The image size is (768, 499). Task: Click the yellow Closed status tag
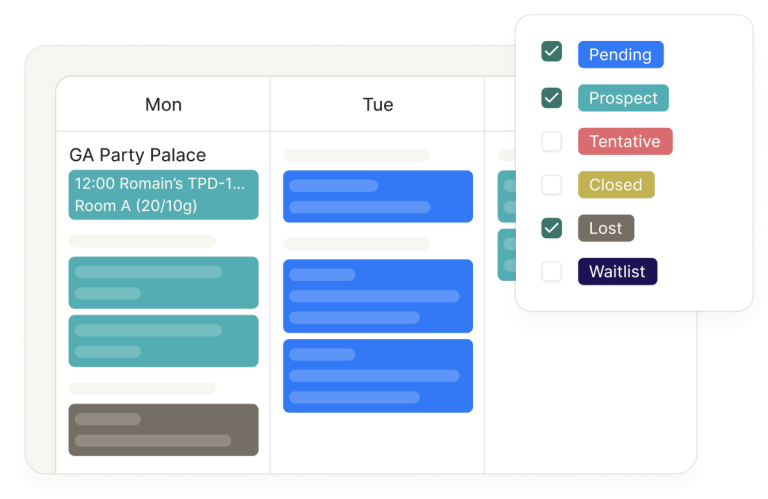coord(616,185)
